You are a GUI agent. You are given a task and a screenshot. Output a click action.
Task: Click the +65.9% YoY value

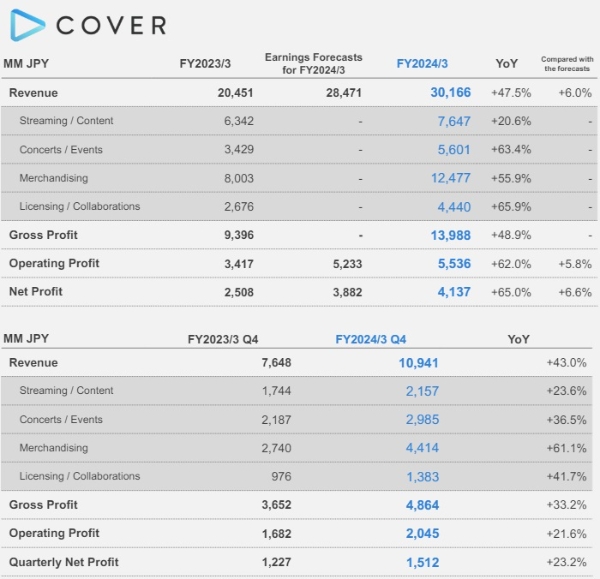point(511,207)
